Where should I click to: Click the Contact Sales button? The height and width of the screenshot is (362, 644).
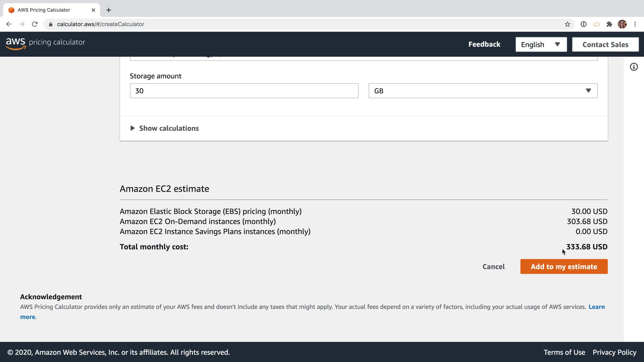605,45
